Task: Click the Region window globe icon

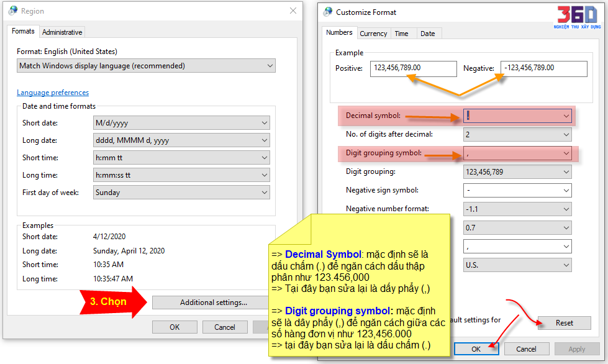Action: coord(12,11)
